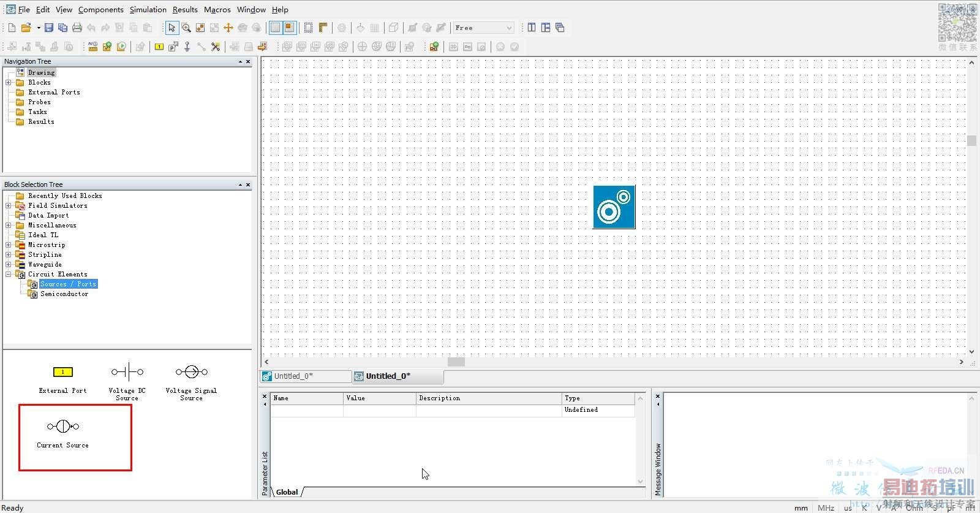Click the units ruler settings icon
The image size is (980, 513).
[x=93, y=47]
